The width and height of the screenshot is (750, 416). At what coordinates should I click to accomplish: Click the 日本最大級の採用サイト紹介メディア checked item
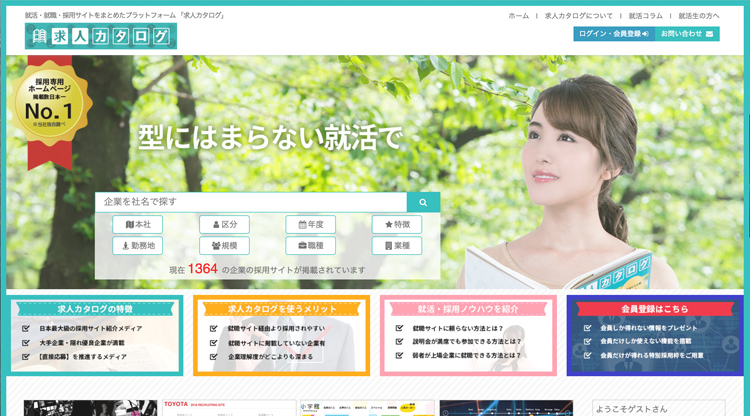pyautogui.click(x=90, y=328)
